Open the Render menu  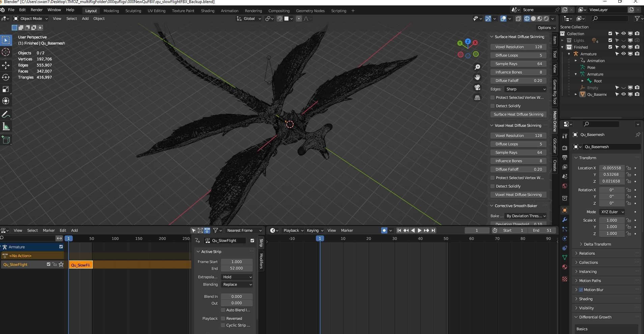coord(36,10)
